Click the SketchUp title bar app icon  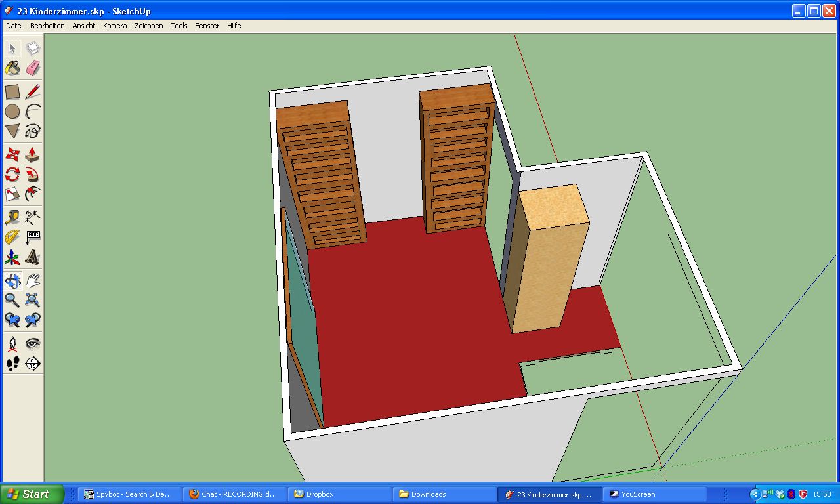click(9, 11)
